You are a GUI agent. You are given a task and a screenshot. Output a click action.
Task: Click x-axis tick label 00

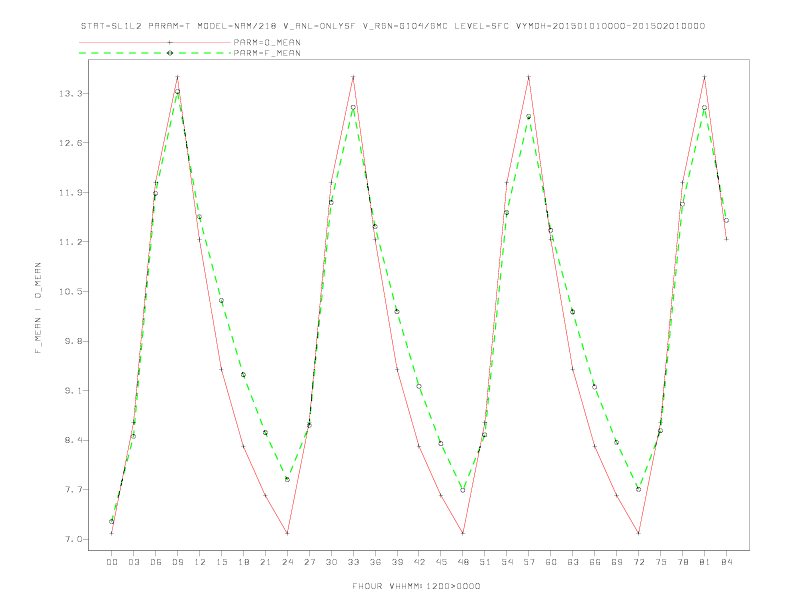pos(112,562)
